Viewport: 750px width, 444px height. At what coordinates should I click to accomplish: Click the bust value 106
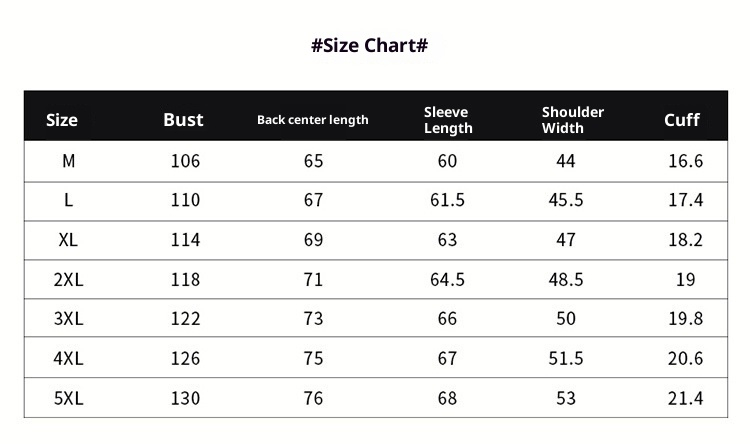185,161
